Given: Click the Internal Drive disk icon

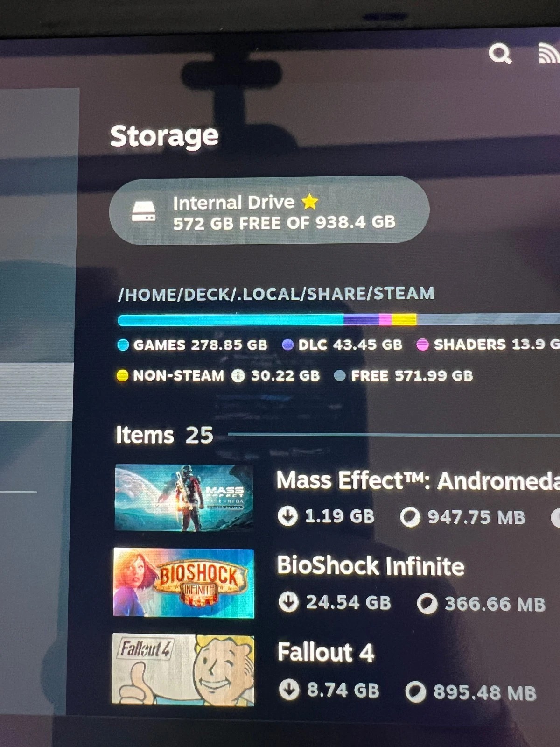Looking at the screenshot, I should pyautogui.click(x=143, y=212).
